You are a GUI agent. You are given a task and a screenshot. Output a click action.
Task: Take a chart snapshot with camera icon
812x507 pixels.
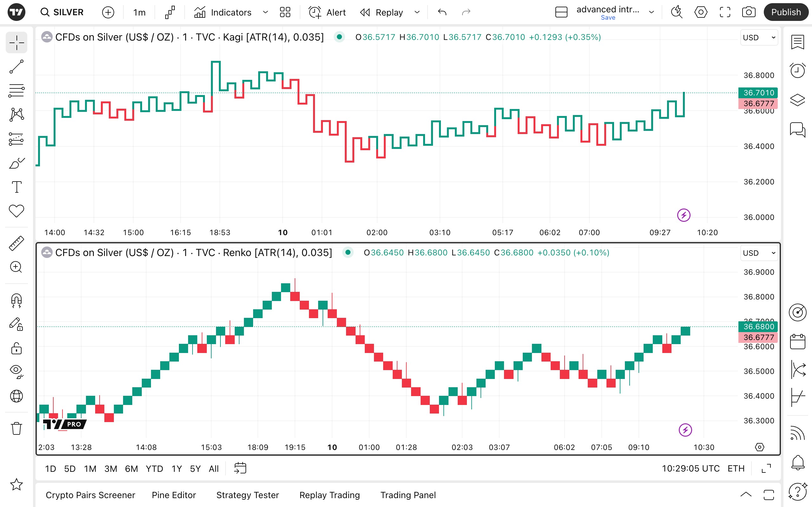(x=749, y=12)
